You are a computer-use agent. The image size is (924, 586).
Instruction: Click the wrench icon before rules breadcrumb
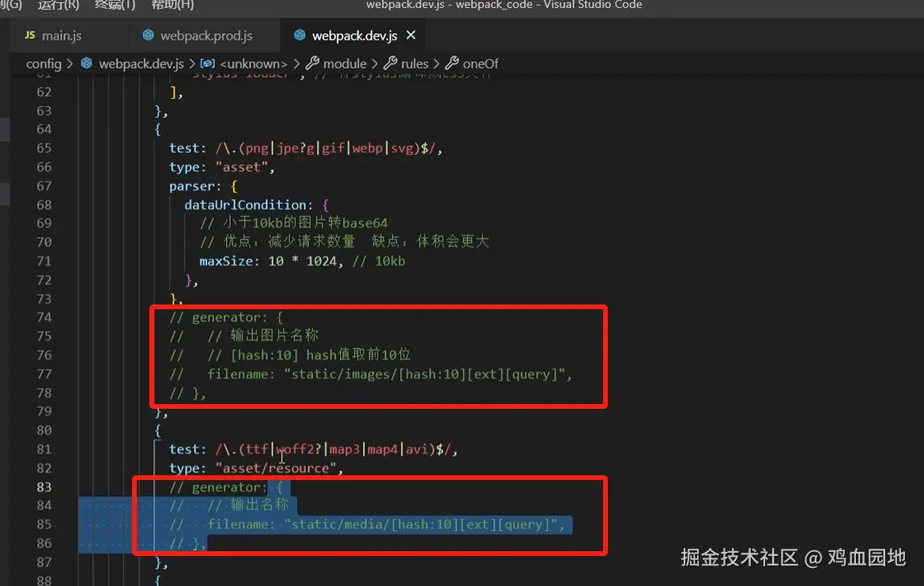pyautogui.click(x=390, y=63)
